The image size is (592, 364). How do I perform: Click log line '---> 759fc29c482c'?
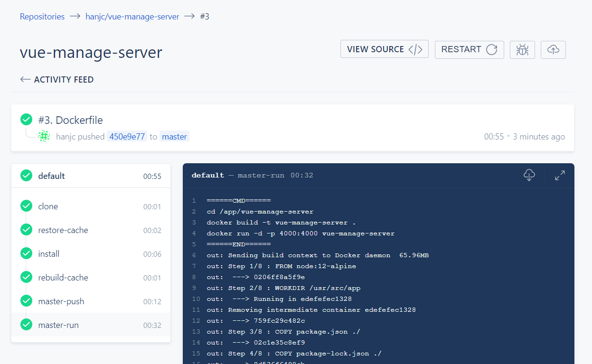pyautogui.click(x=255, y=321)
